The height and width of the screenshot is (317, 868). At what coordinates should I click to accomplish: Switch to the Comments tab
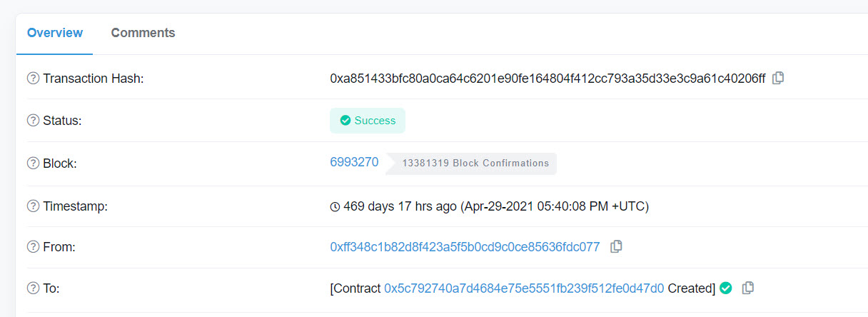(x=143, y=33)
